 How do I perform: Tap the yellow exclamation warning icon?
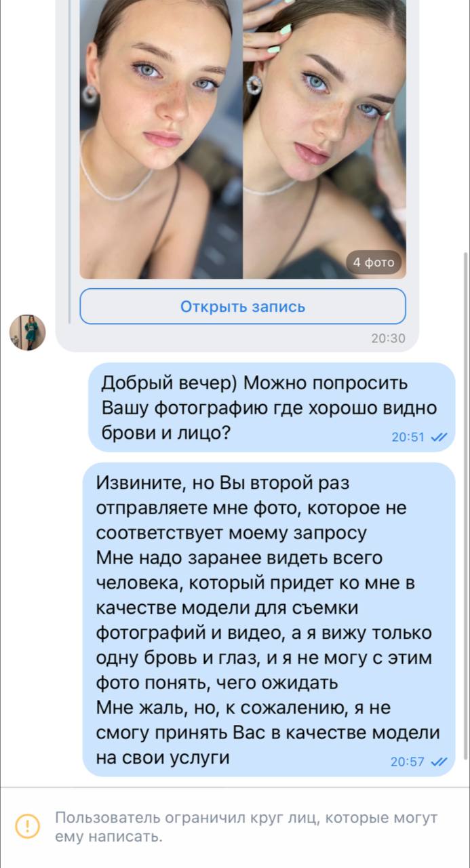(26, 826)
